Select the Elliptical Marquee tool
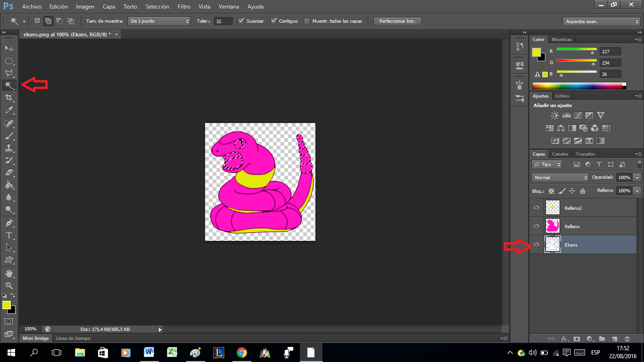 (9, 61)
